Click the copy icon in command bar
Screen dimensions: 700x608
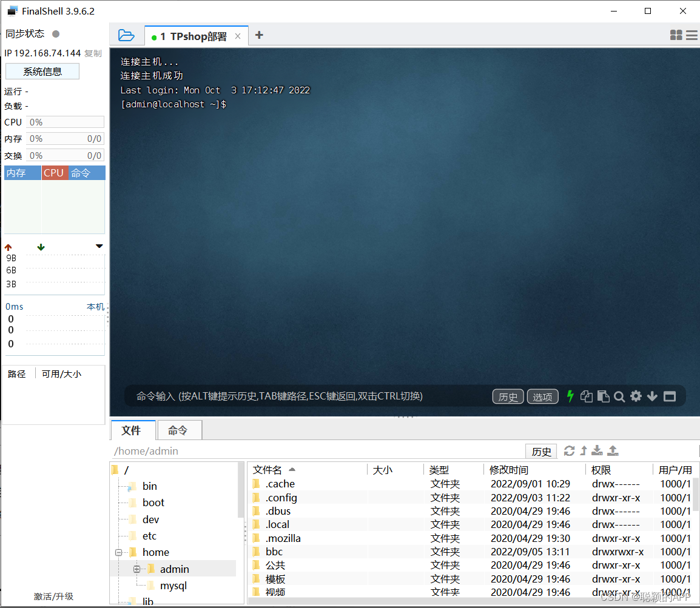point(586,396)
